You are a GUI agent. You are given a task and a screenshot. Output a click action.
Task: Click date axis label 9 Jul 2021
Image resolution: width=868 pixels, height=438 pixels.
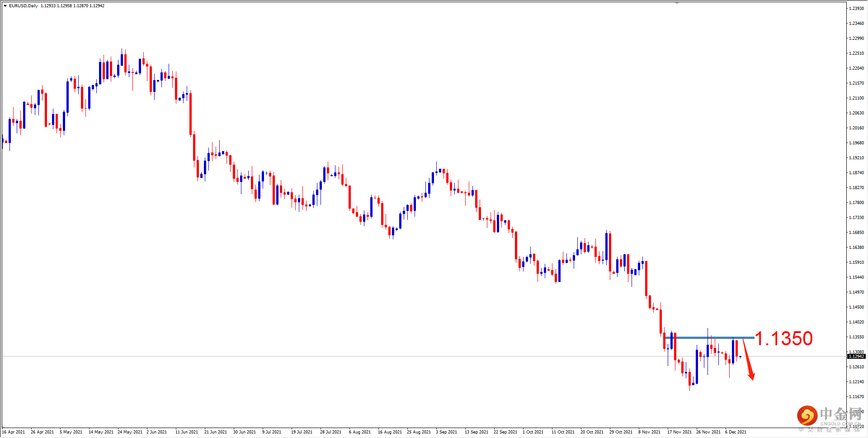[272, 432]
